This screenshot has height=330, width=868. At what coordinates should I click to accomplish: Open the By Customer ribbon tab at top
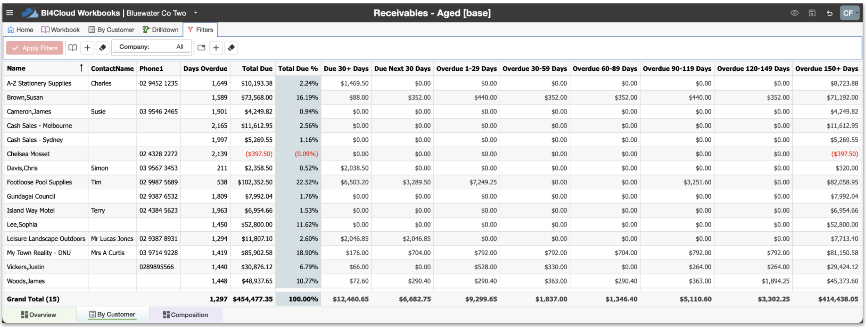click(111, 30)
